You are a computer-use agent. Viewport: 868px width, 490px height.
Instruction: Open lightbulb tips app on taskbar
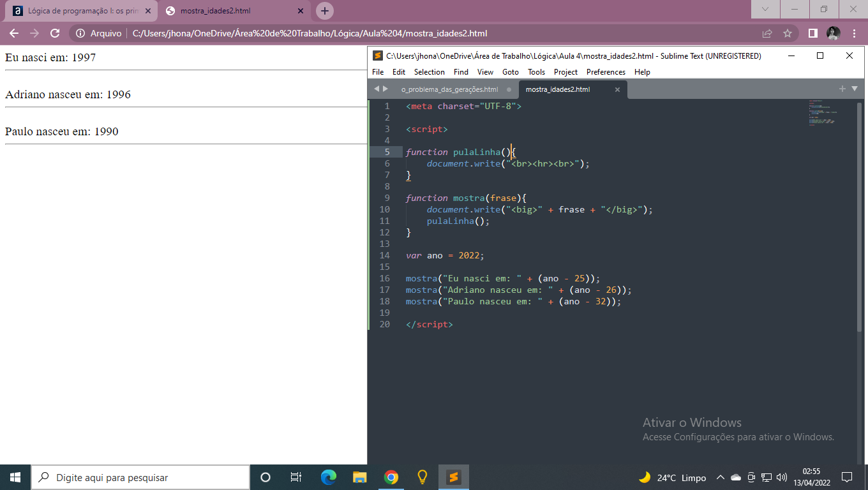point(422,477)
